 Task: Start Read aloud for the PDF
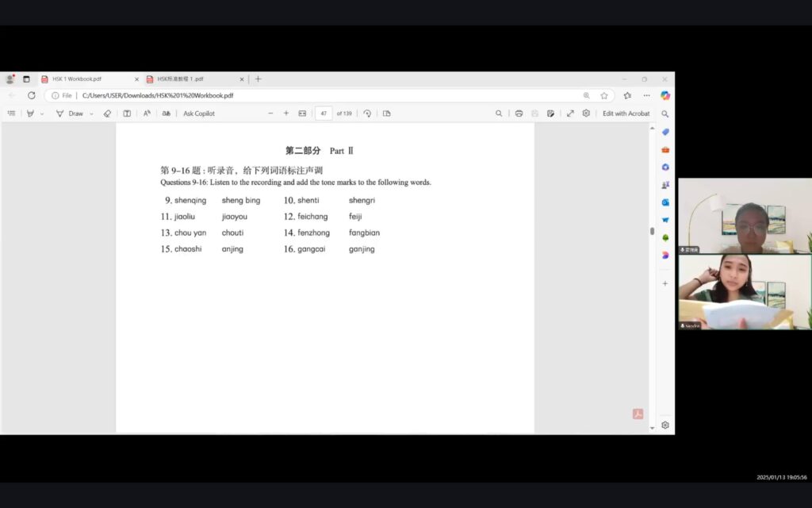[146, 113]
